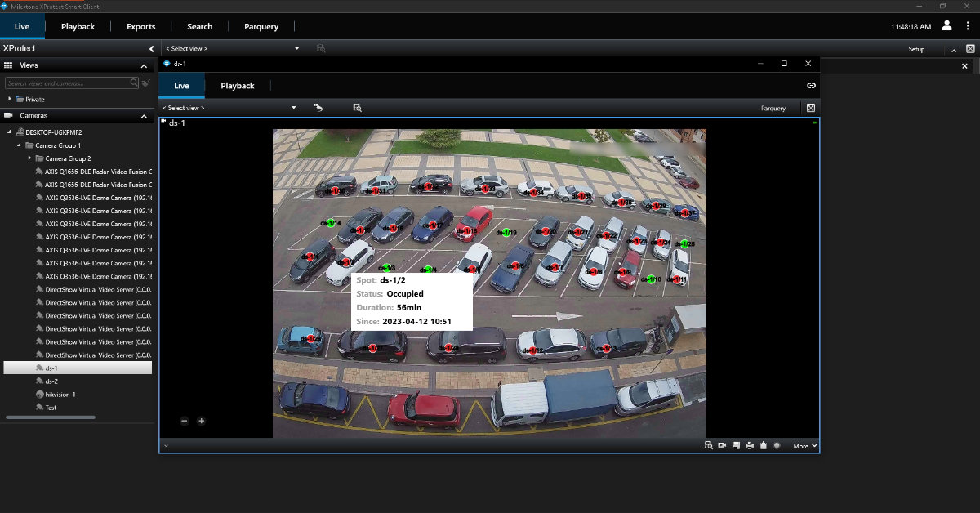Click the link windows icon beside Playback

[x=811, y=85]
